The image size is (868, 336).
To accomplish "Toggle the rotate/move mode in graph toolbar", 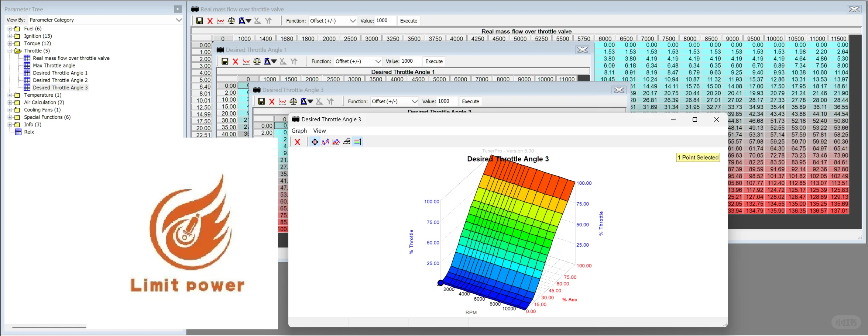I will (315, 142).
